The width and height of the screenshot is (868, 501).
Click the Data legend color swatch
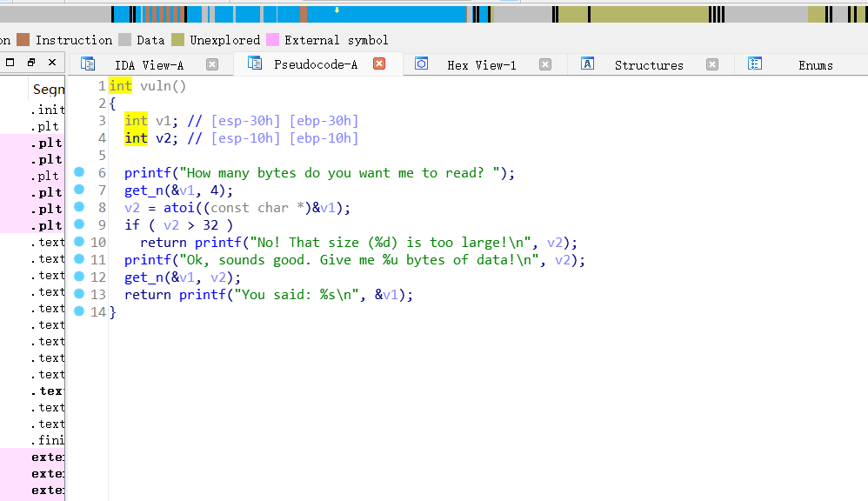coord(124,39)
